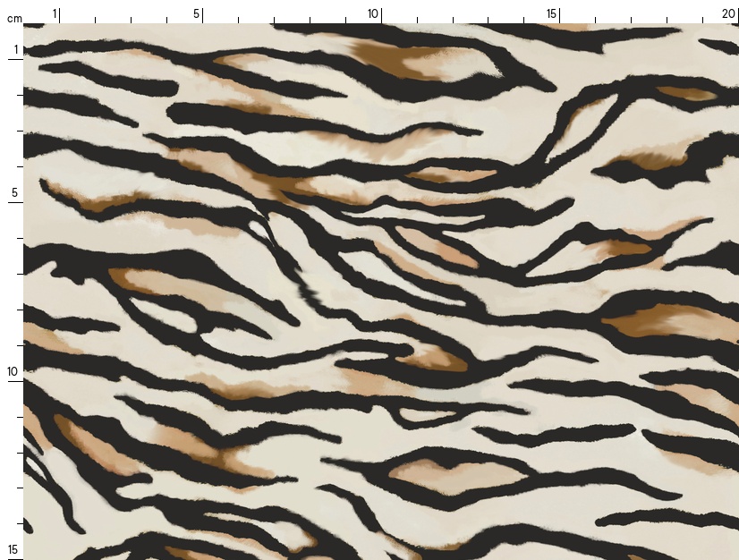This screenshot has width=739, height=560.
Task: Click the 1 cm mark on top ruler
Action: click(x=58, y=14)
